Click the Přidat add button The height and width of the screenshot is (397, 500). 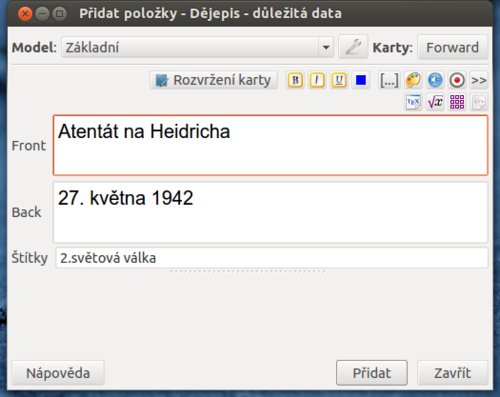point(372,373)
